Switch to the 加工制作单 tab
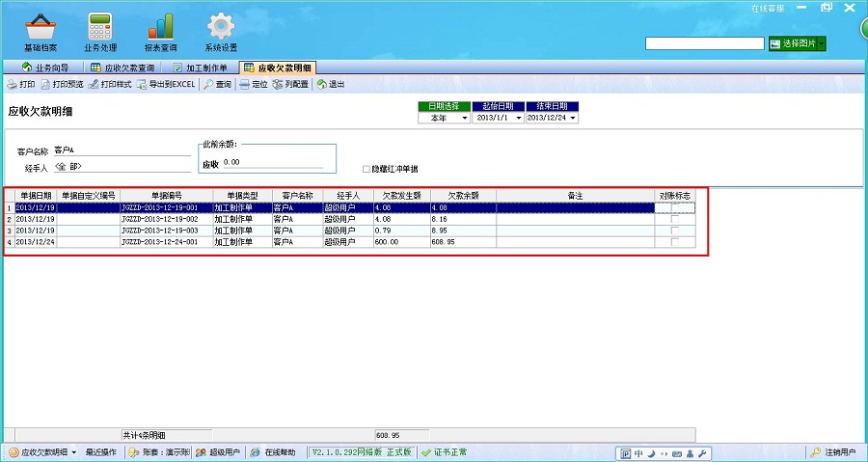Screen dimensions: 868x462 [x=200, y=68]
